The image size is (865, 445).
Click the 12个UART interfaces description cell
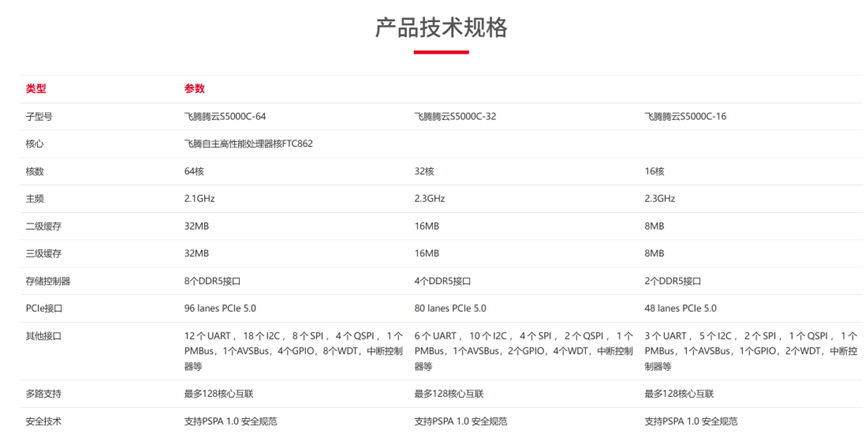[x=293, y=351]
